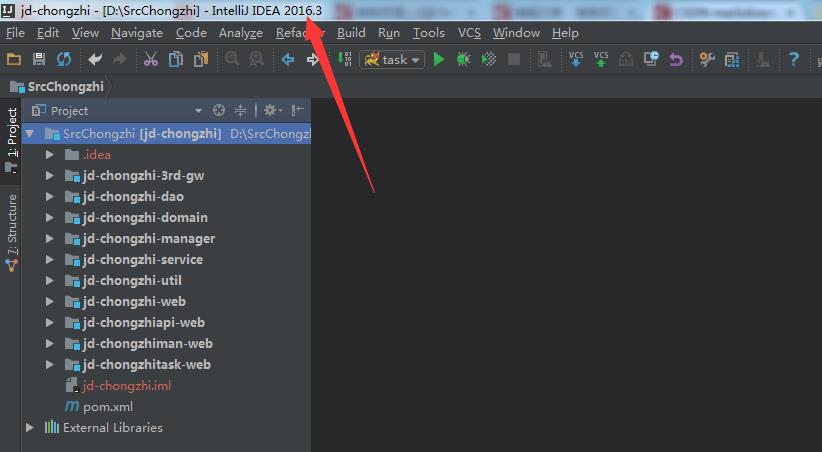Image resolution: width=822 pixels, height=452 pixels.
Task: Hide the Project tool window
Action: [297, 110]
